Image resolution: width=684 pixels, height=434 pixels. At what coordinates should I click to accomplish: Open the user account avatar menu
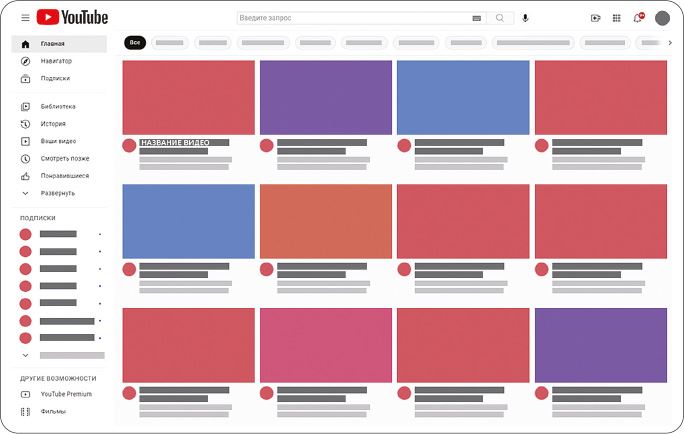[662, 18]
